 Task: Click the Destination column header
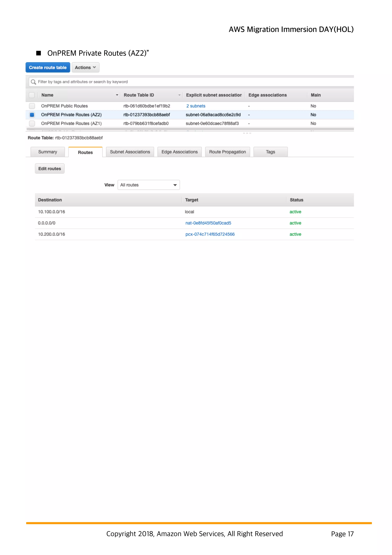point(50,200)
